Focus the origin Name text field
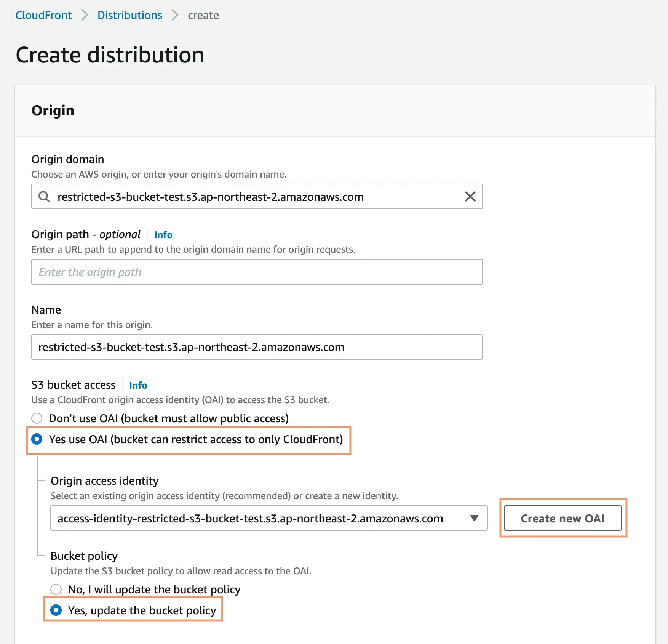 [257, 347]
